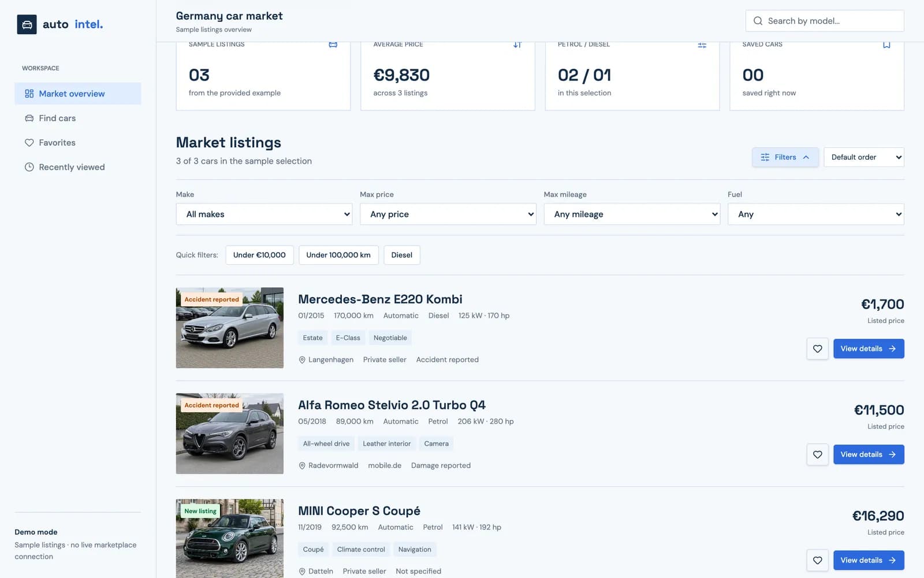The width and height of the screenshot is (924, 578).
Task: Toggle the Under €10,000 quick filter
Action: [x=259, y=255]
